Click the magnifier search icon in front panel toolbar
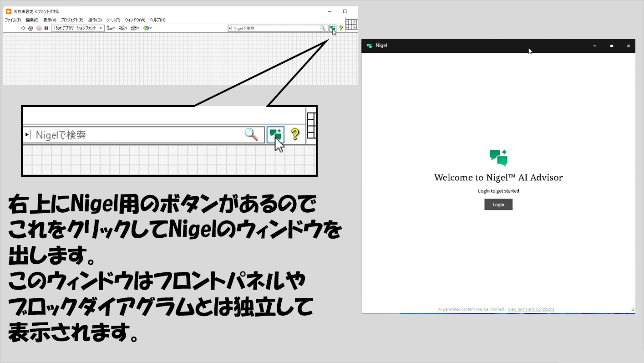 (x=323, y=28)
